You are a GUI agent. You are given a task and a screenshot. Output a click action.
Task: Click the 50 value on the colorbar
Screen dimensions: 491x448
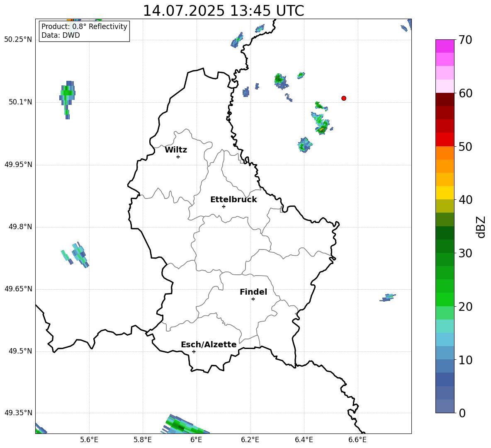[x=465, y=146]
